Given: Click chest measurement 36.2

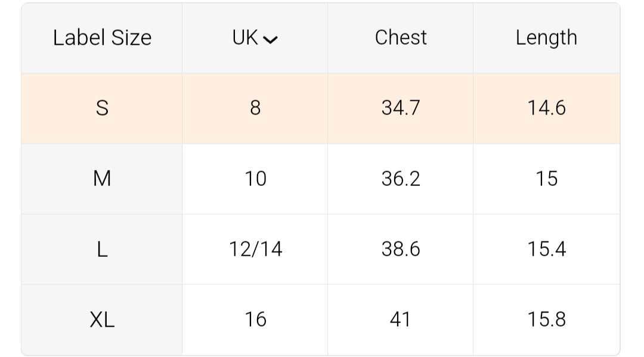Looking at the screenshot, I should pyautogui.click(x=401, y=178).
